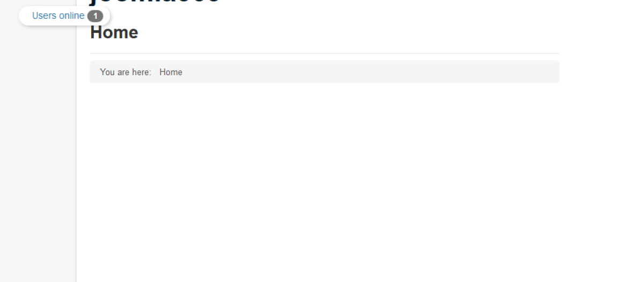Open the Users online link

pos(58,16)
